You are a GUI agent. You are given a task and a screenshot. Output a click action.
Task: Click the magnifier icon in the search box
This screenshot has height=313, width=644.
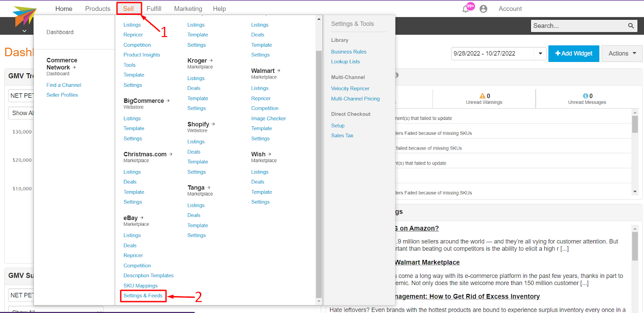631,26
